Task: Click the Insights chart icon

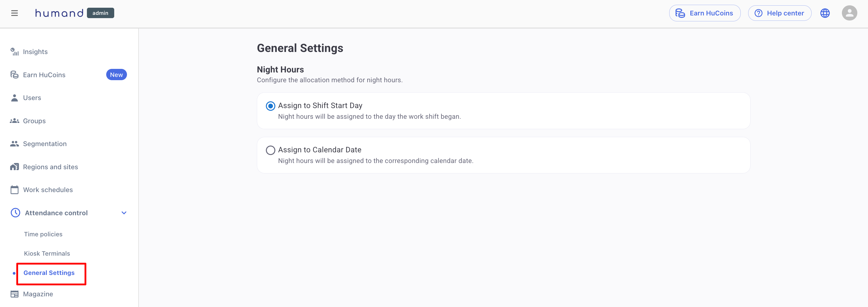Action: point(15,52)
